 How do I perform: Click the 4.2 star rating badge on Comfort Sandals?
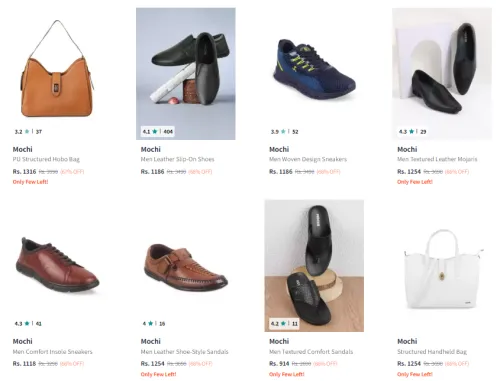coord(284,323)
